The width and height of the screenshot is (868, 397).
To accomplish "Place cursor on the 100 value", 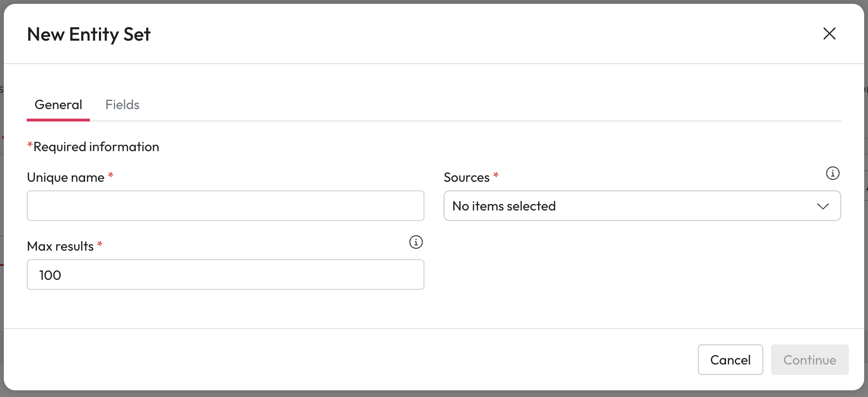I will 50,275.
